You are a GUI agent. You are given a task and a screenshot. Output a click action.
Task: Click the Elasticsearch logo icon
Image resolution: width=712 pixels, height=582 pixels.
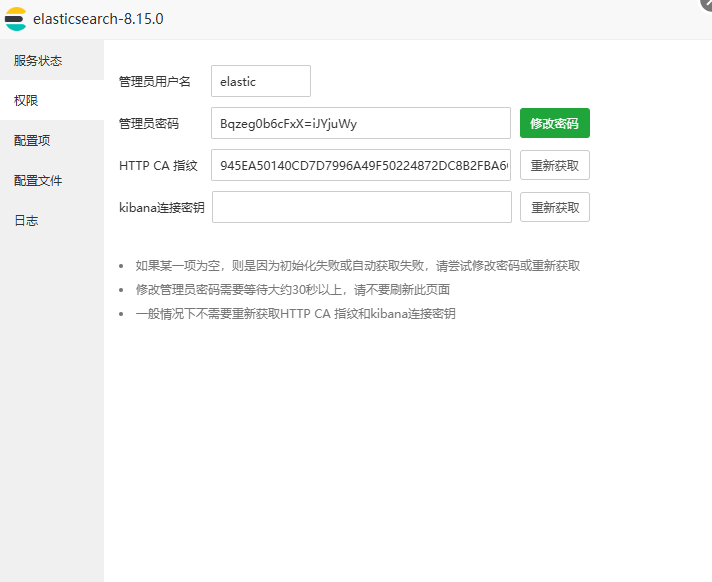(16, 19)
